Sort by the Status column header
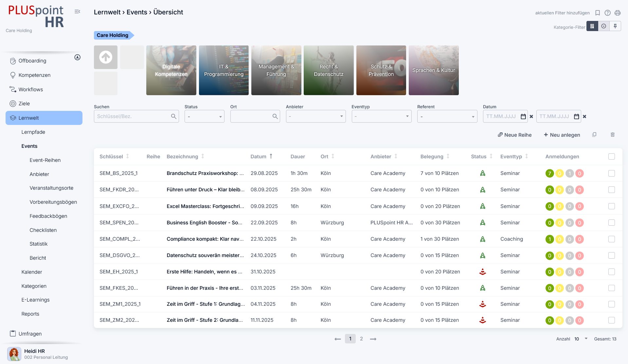The width and height of the screenshot is (628, 364). [x=481, y=157]
